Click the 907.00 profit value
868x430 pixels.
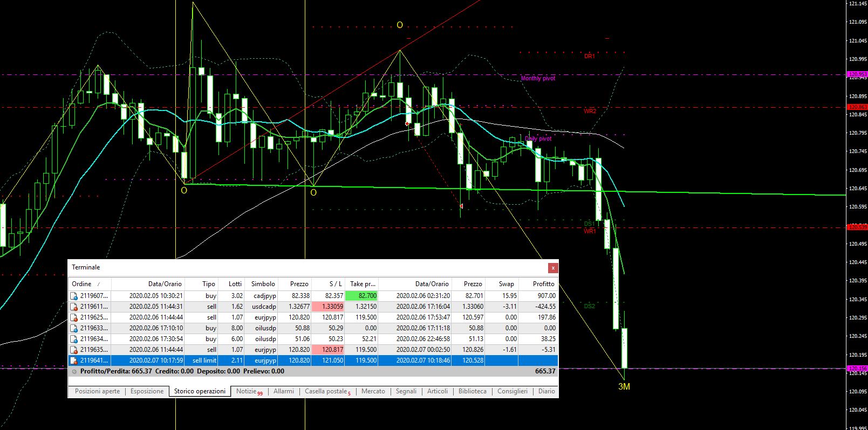(x=546, y=296)
